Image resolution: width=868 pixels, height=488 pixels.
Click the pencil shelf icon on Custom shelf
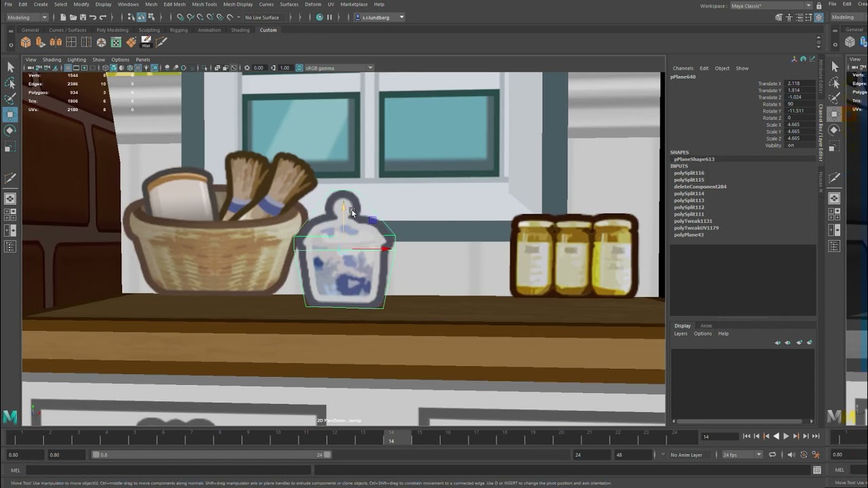coord(161,42)
